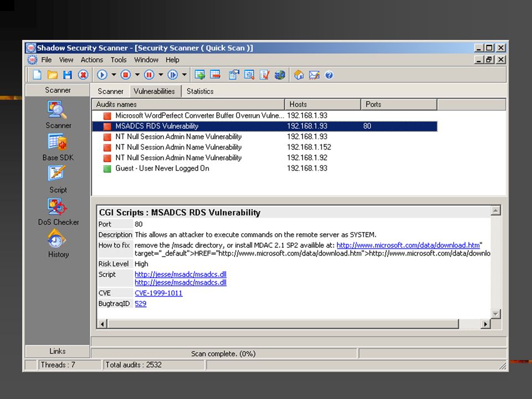Click the details pane scroll up arrow
Viewport: 532px width, 399px height.
click(x=495, y=211)
